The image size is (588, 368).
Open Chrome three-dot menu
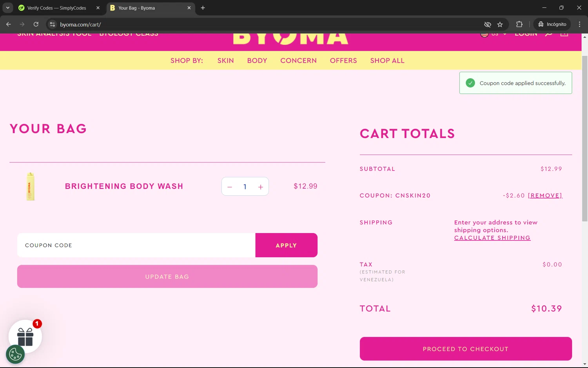[579, 24]
